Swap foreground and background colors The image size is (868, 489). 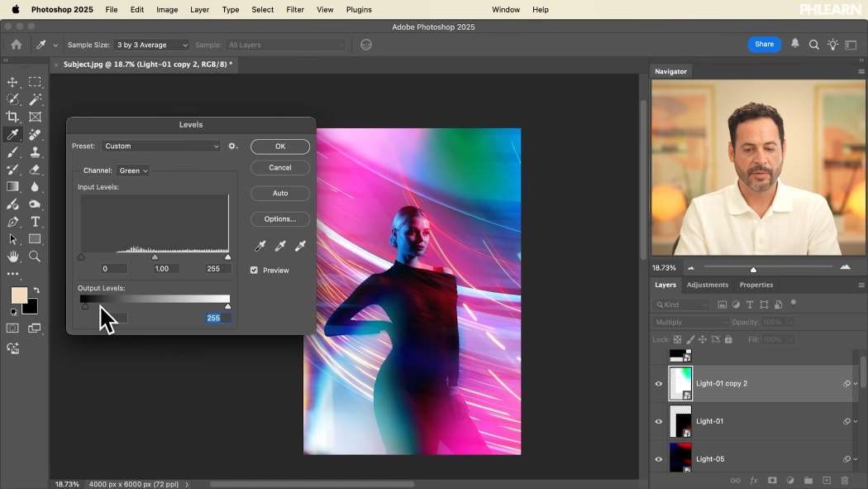(36, 290)
